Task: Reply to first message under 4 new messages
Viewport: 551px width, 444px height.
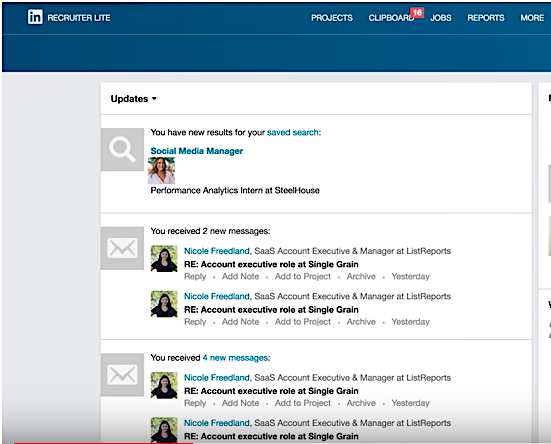Action: 195,404
